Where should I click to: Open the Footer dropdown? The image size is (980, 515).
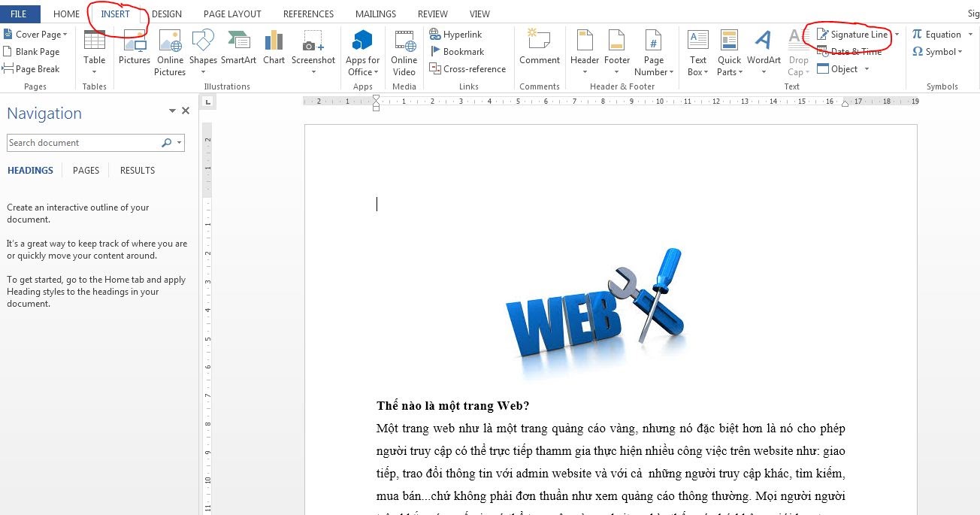(617, 53)
